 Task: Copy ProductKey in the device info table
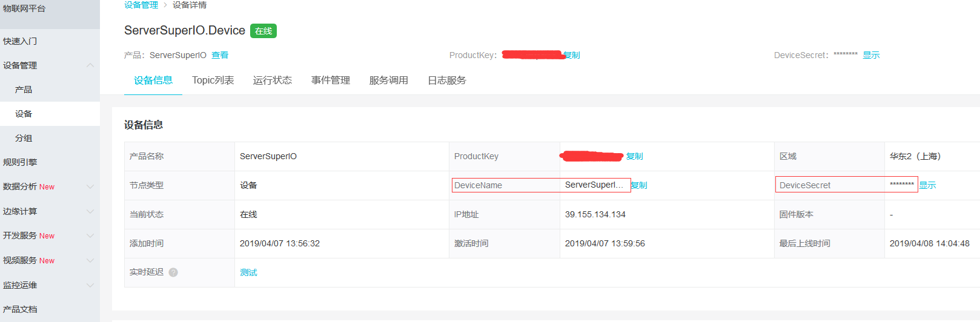coord(634,156)
